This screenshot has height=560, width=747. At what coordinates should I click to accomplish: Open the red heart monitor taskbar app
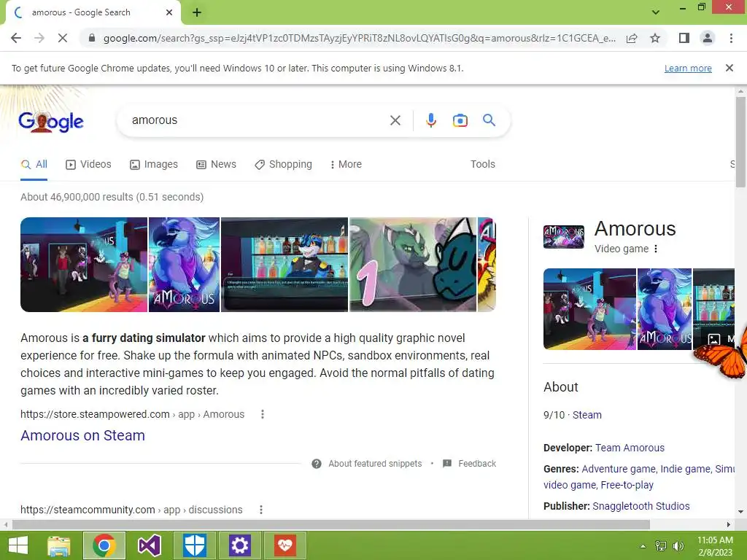[285, 545]
